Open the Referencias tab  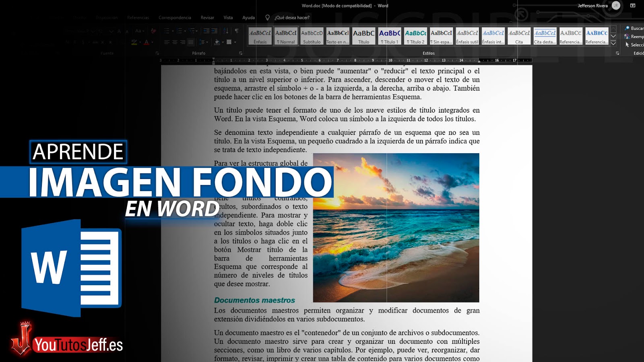(x=138, y=18)
